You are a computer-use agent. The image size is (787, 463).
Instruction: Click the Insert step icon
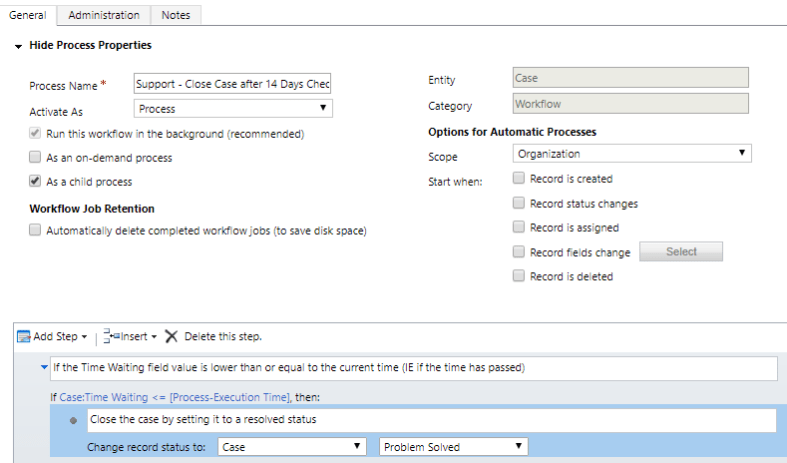109,337
